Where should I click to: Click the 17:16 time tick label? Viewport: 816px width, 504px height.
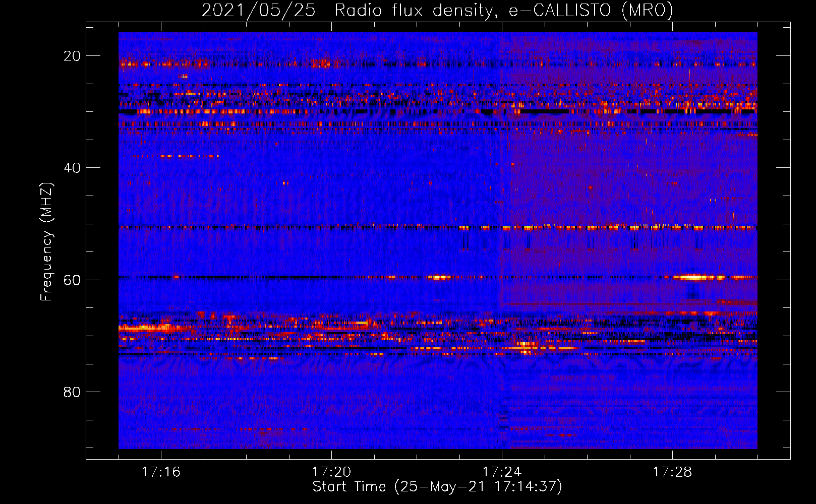tap(161, 472)
